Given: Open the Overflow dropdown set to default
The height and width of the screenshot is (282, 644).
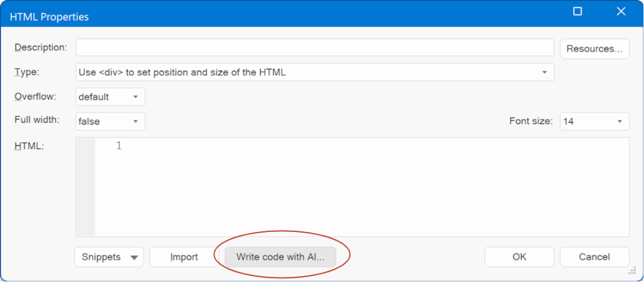Looking at the screenshot, I should (x=110, y=97).
